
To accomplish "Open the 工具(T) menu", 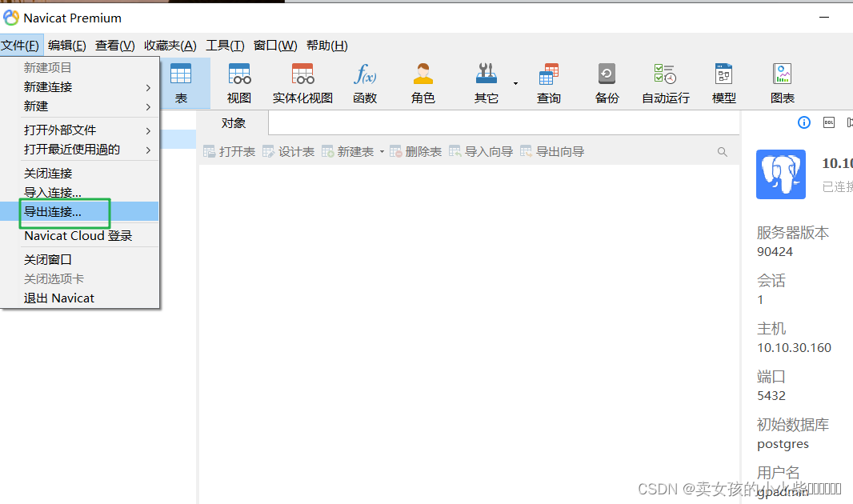I will point(225,45).
